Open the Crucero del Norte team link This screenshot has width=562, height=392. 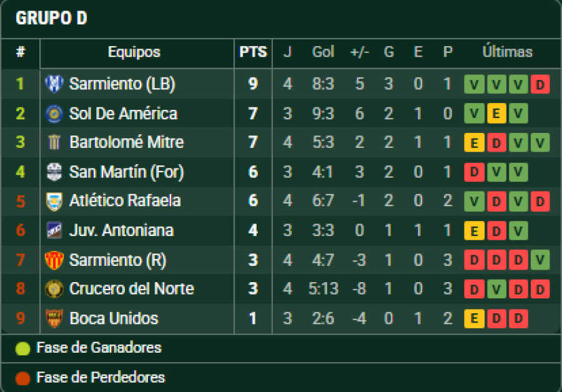[x=131, y=289]
